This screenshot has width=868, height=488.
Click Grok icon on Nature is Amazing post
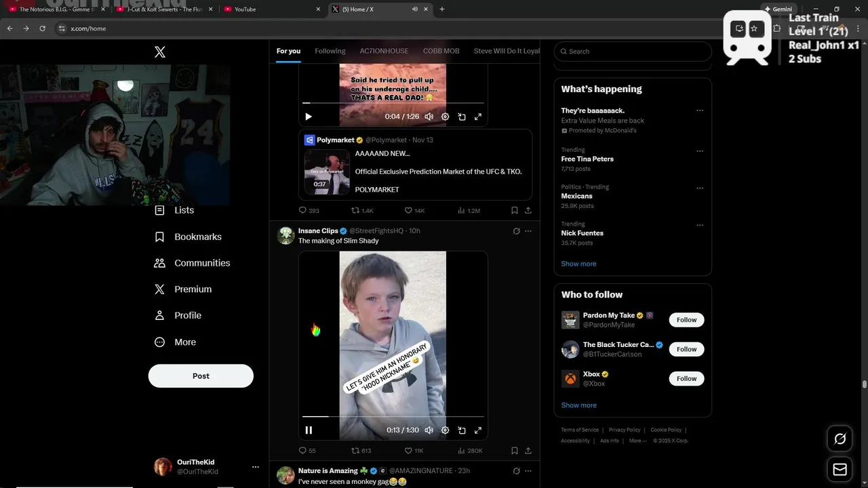[x=516, y=471]
